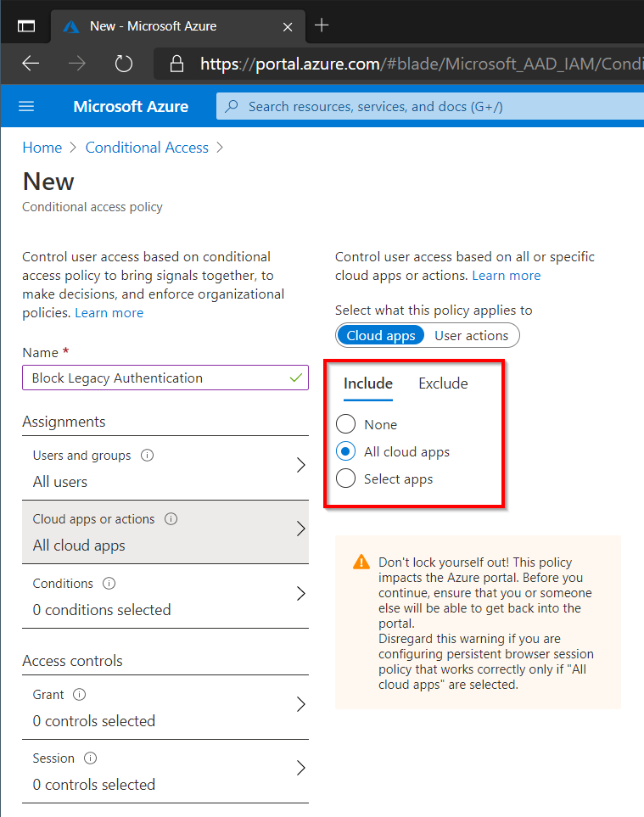The height and width of the screenshot is (817, 644).
Task: Click the browser back arrow
Action: (31, 64)
